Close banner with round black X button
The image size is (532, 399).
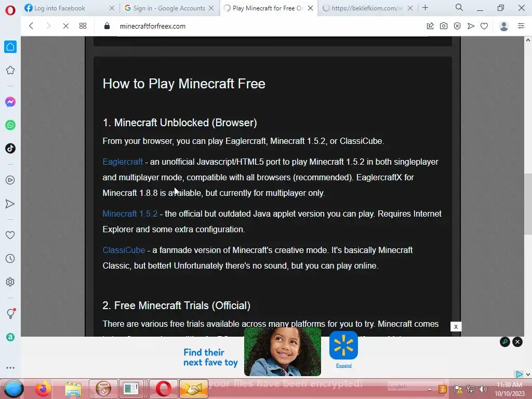(517, 342)
